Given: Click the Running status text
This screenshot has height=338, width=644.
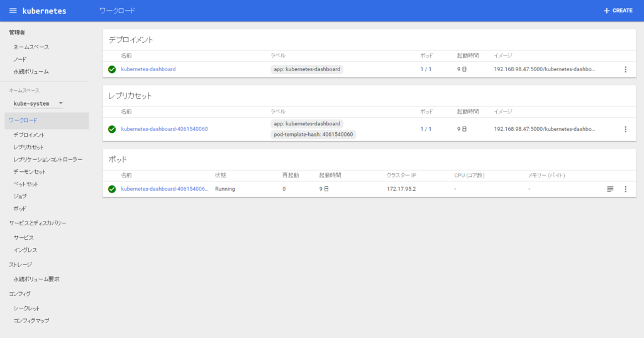Looking at the screenshot, I should coord(225,189).
